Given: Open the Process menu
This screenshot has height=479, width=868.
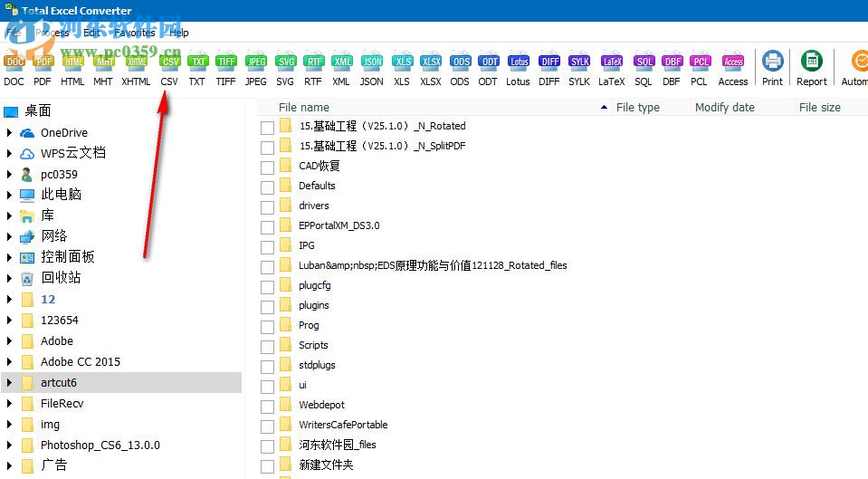Looking at the screenshot, I should click(x=52, y=33).
